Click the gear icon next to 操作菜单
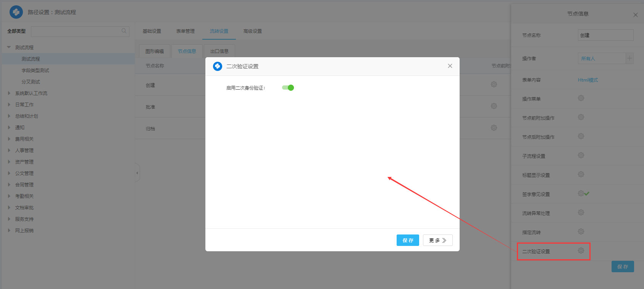 click(x=581, y=98)
